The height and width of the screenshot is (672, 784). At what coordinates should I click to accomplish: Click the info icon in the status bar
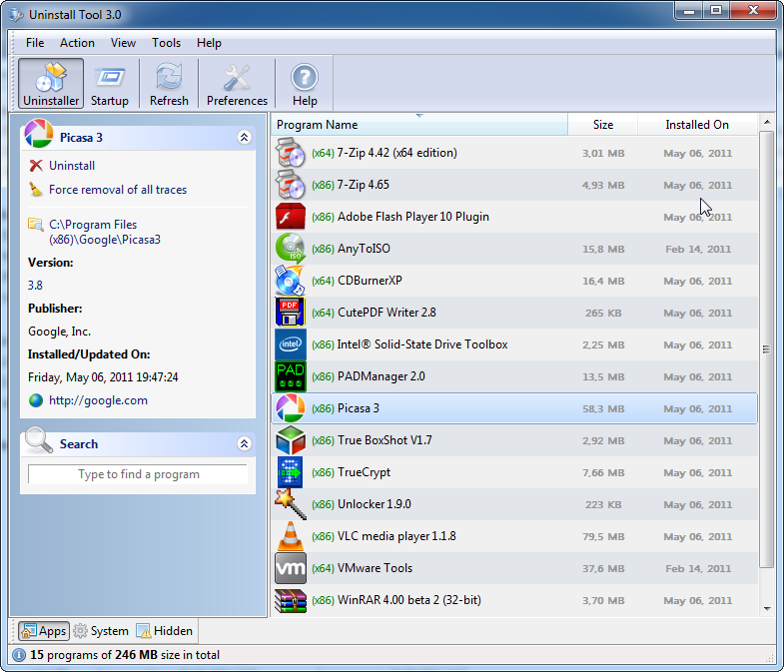19,655
